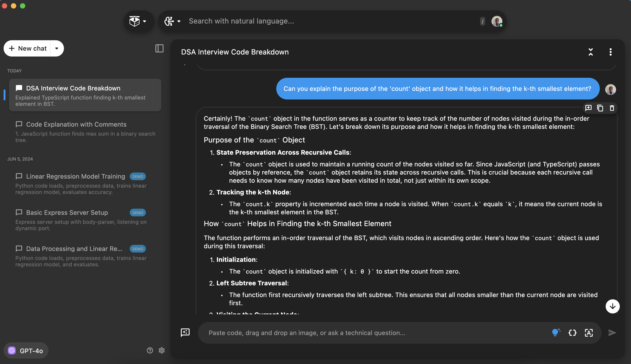Toggle the lightbulb suggestions icon in input bar
Viewport: 631px width, 364px height.
(x=556, y=333)
